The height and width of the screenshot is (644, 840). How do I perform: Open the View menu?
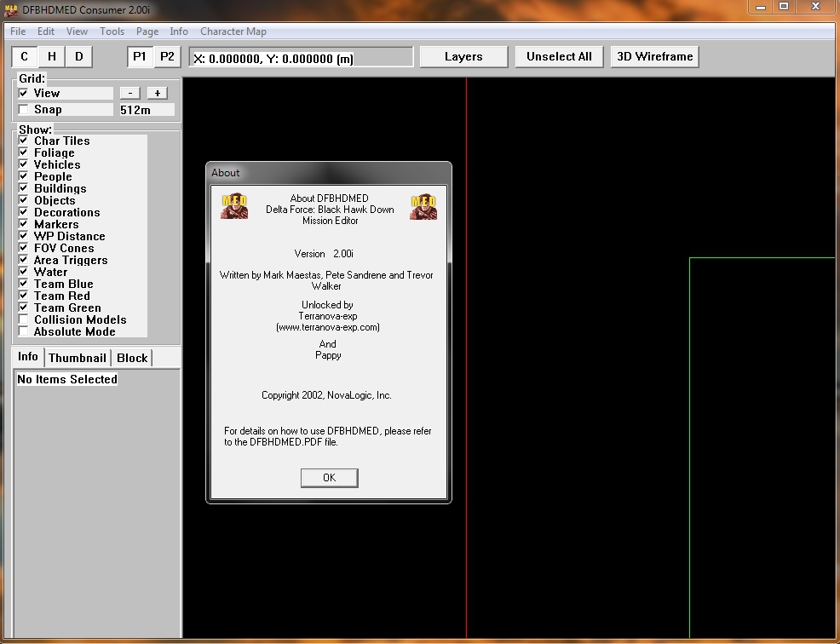pyautogui.click(x=78, y=31)
